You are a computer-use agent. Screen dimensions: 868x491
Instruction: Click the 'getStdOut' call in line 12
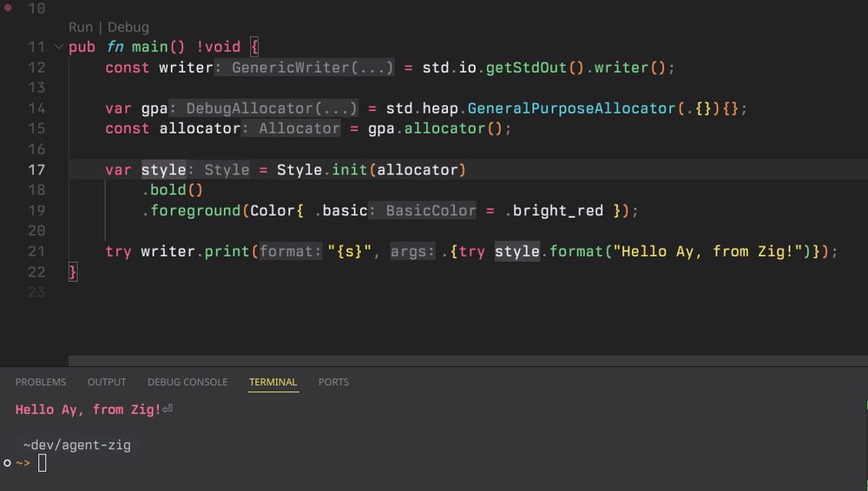(527, 68)
